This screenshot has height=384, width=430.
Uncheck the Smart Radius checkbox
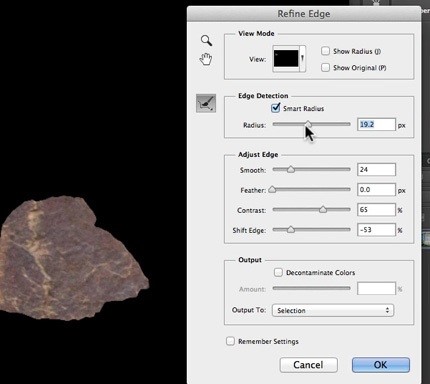[x=276, y=108]
